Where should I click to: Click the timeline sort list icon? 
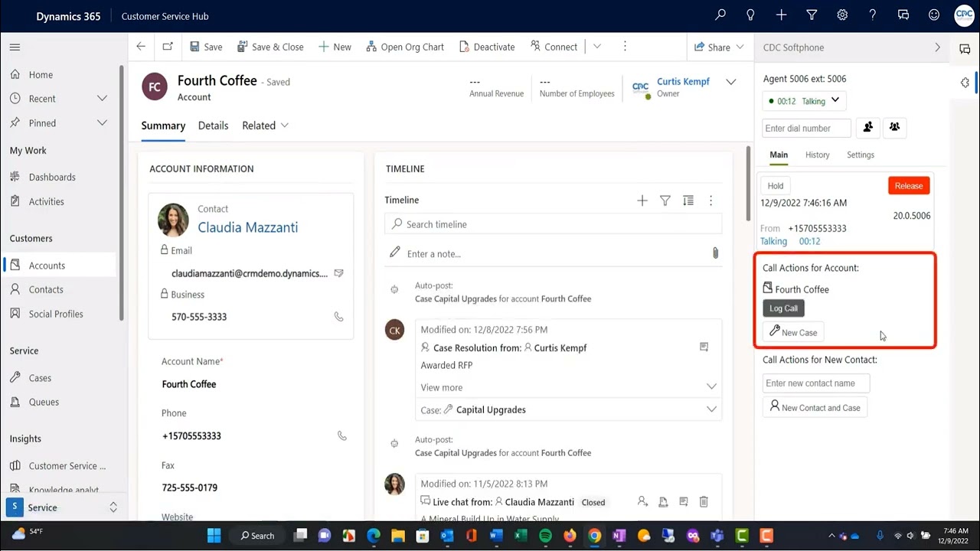pyautogui.click(x=688, y=201)
